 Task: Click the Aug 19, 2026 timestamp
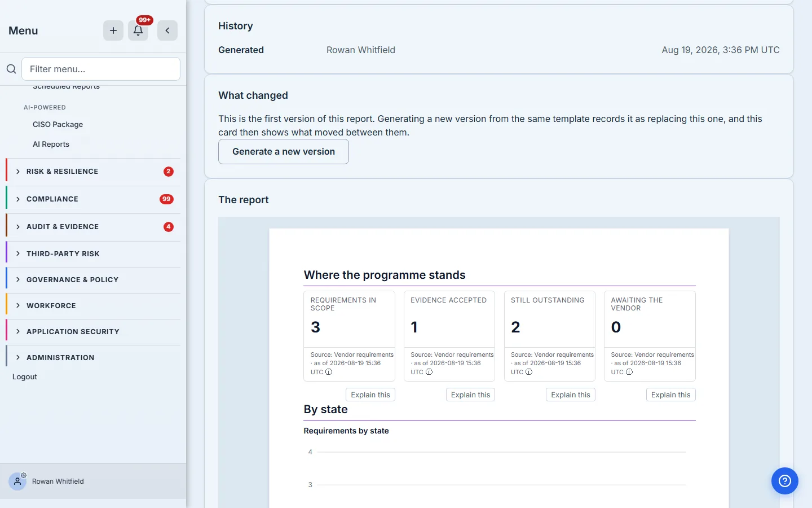pos(721,50)
